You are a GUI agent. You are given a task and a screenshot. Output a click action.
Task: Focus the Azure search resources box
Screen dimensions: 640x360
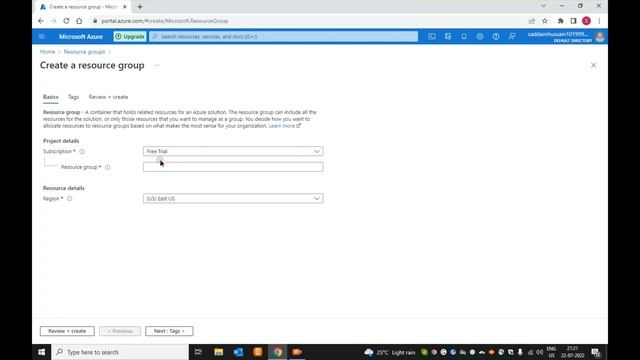click(283, 37)
